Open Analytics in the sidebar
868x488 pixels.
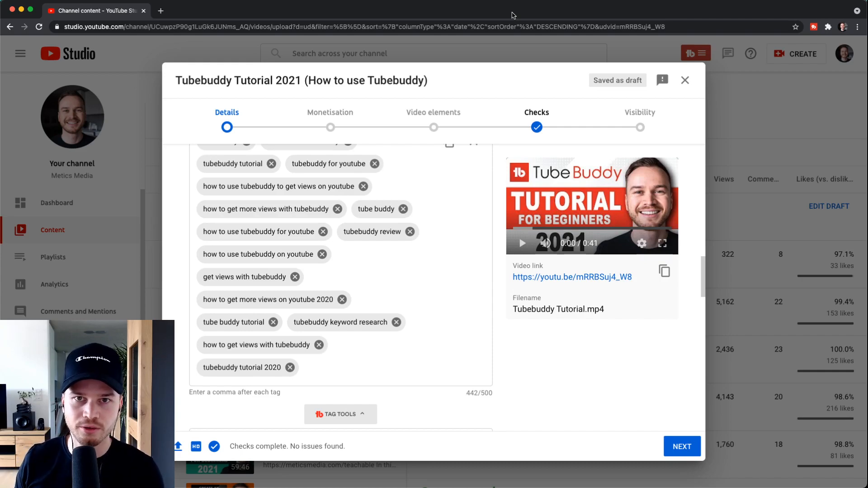(54, 284)
